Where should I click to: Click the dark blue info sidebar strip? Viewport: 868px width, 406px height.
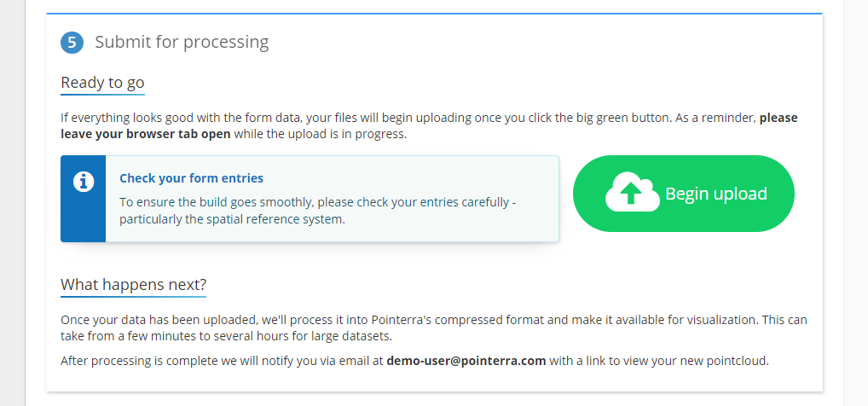pyautogui.click(x=83, y=199)
